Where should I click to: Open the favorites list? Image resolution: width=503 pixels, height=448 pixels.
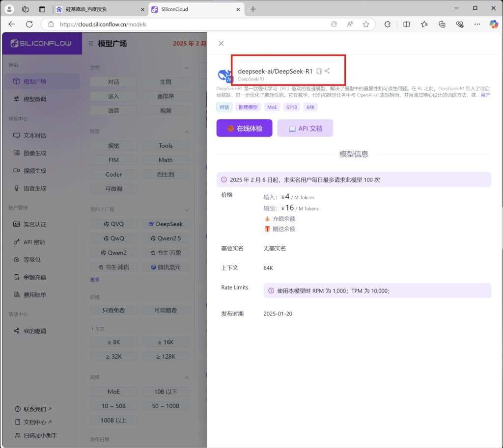[x=424, y=25]
